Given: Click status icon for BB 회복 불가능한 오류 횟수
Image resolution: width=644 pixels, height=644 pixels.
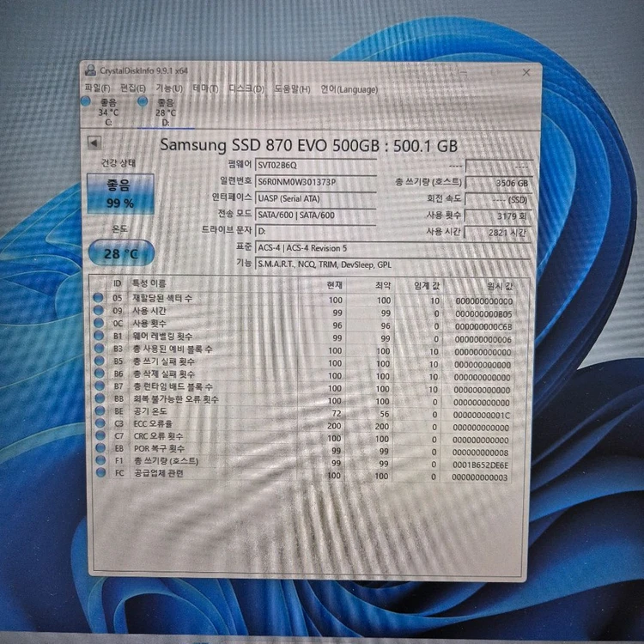Looking at the screenshot, I should coord(100,398).
